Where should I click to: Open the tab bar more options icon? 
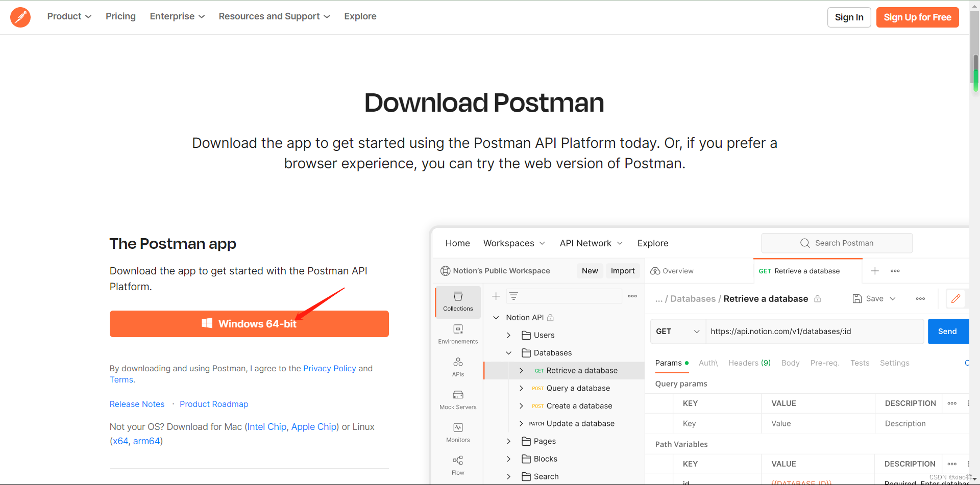pyautogui.click(x=895, y=271)
